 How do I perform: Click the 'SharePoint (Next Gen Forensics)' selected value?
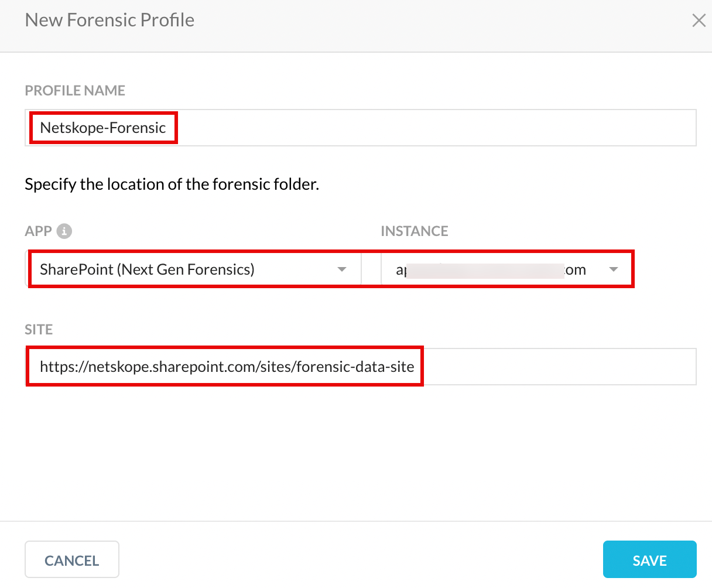pyautogui.click(x=147, y=269)
